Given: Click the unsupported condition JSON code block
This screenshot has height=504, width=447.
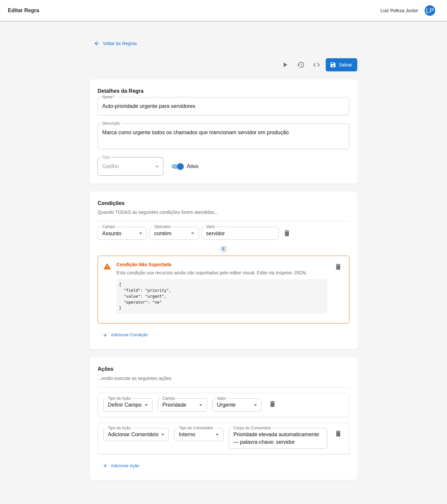Looking at the screenshot, I should [222, 296].
